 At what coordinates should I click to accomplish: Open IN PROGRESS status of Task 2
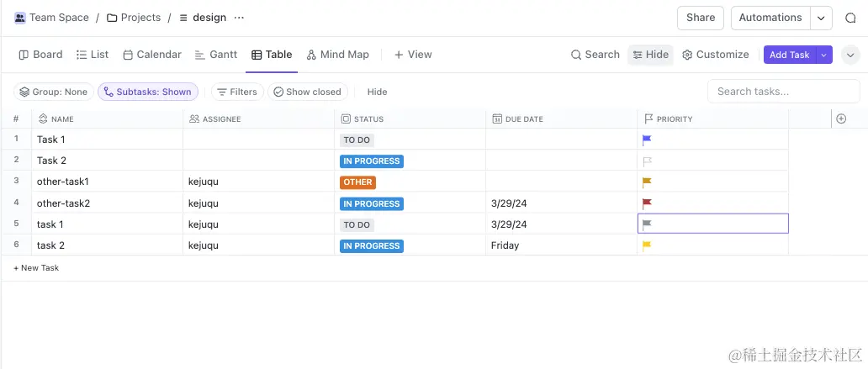click(x=372, y=161)
